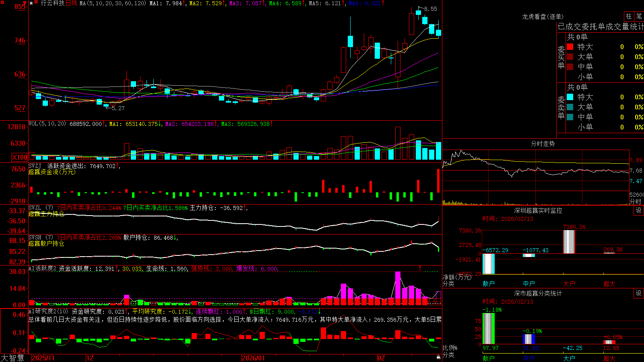644x362 pixels.
Task: Click AI活跃度2 indicator title
Action: pyautogui.click(x=43, y=268)
